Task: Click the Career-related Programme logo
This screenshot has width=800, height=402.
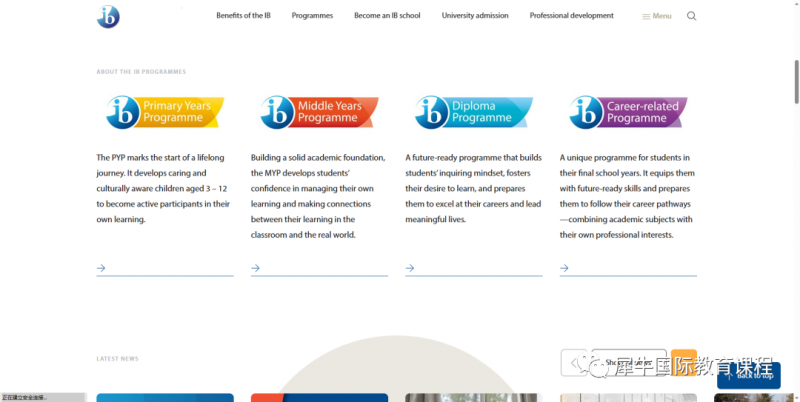Action: click(x=629, y=112)
